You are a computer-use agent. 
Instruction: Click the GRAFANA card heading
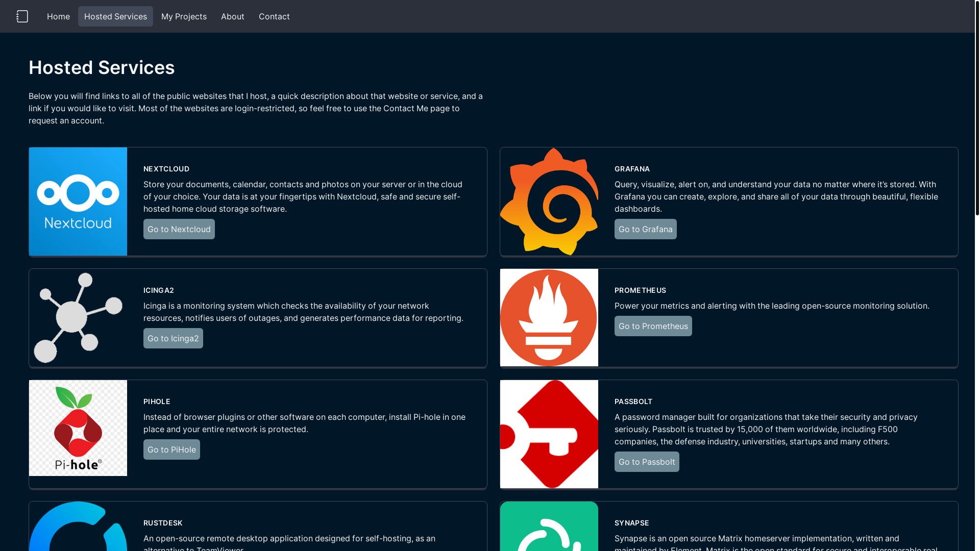click(632, 169)
